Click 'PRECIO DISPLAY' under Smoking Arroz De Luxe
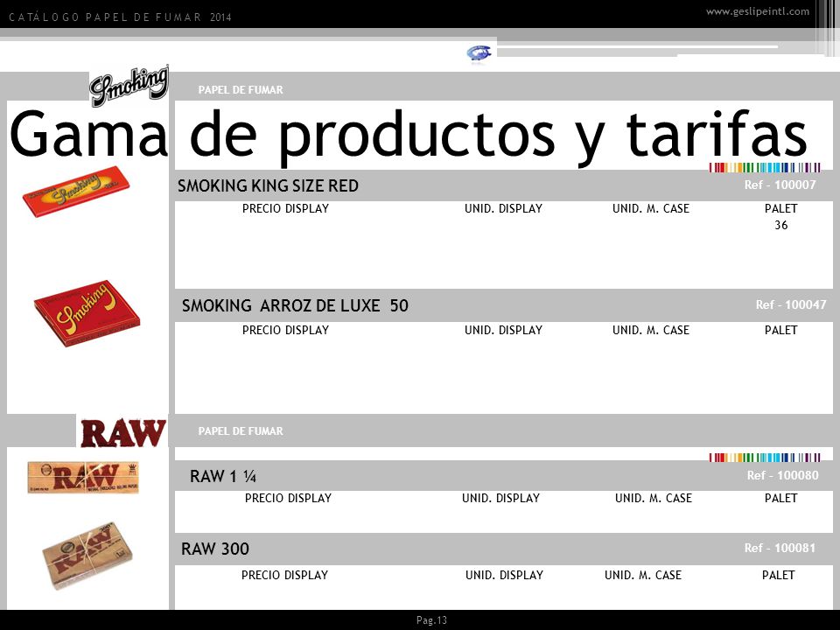Viewport: 840px width, 630px height. [x=285, y=331]
